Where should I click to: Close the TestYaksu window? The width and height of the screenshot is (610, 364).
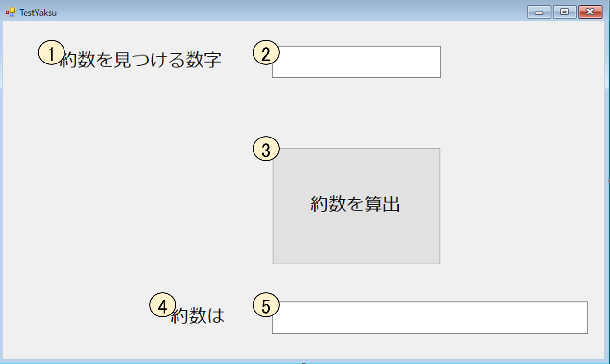tap(590, 12)
